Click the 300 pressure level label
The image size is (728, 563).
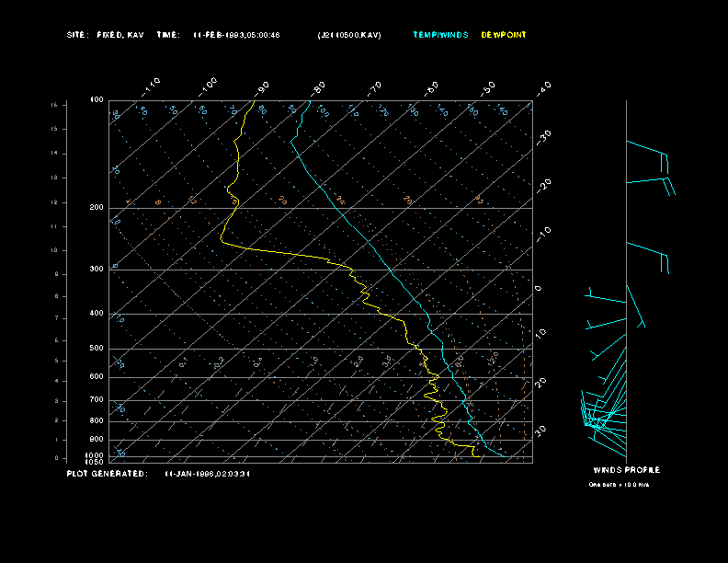pos(97,269)
